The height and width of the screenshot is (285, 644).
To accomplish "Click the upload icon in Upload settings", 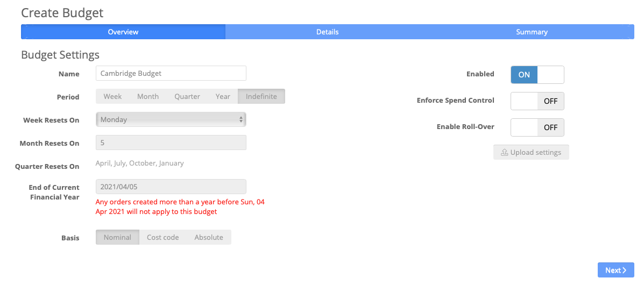I will (x=504, y=152).
